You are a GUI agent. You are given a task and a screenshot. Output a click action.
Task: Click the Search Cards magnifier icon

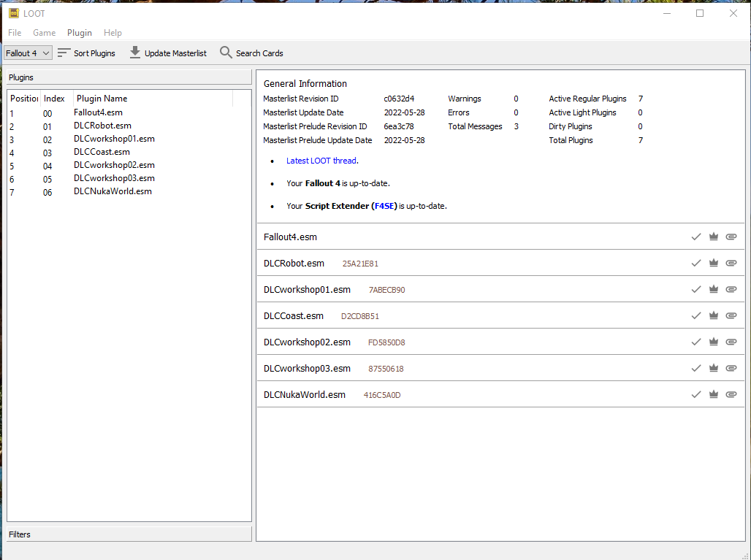point(226,53)
